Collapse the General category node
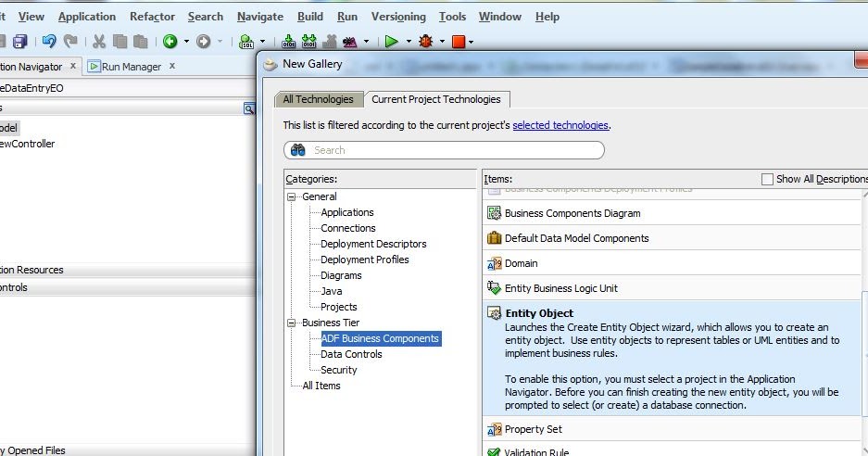868x456 pixels. coord(291,196)
